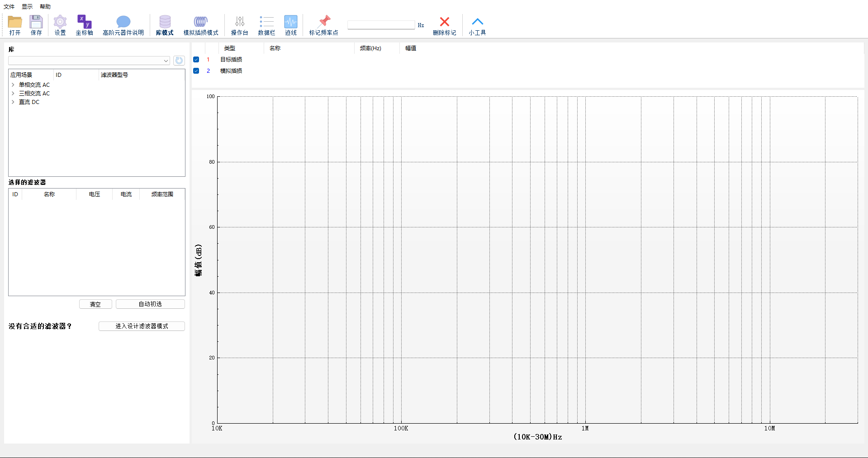Toggle the 数据栏 data bar

[266, 25]
